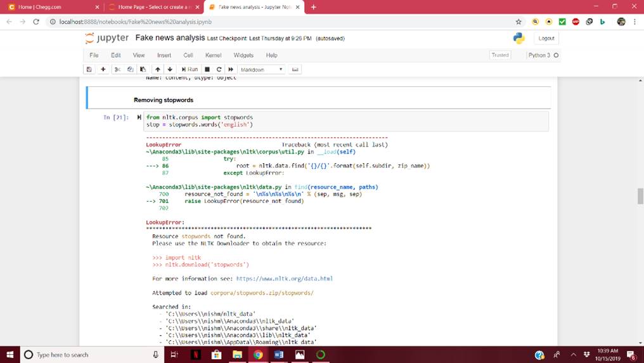Insert cell below with plus icon
The height and width of the screenshot is (363, 644).
(103, 69)
